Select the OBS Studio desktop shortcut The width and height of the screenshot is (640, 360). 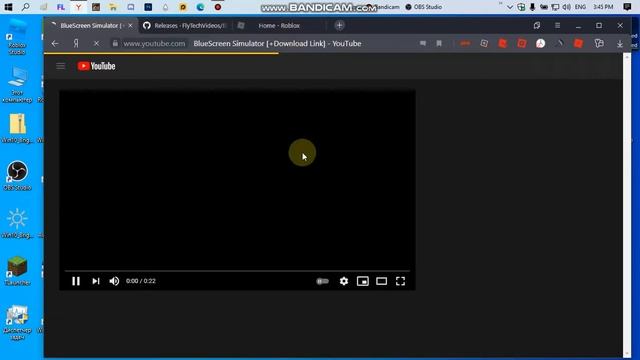click(17, 176)
